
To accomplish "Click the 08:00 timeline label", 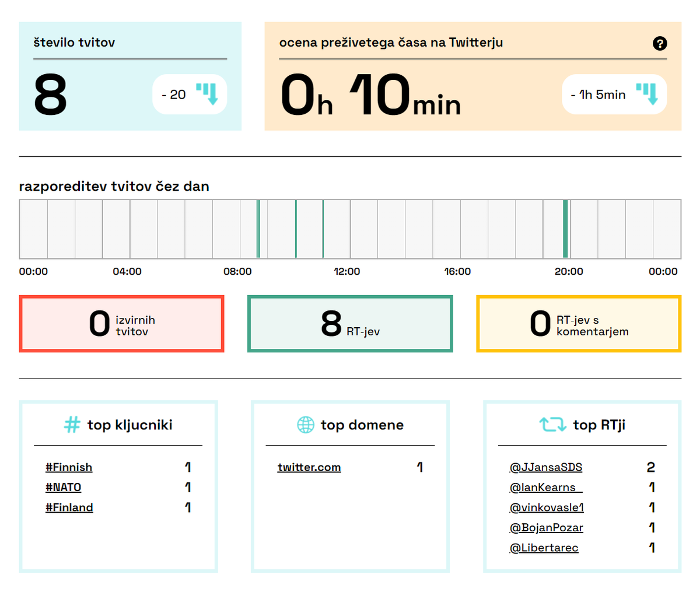I will tap(237, 271).
